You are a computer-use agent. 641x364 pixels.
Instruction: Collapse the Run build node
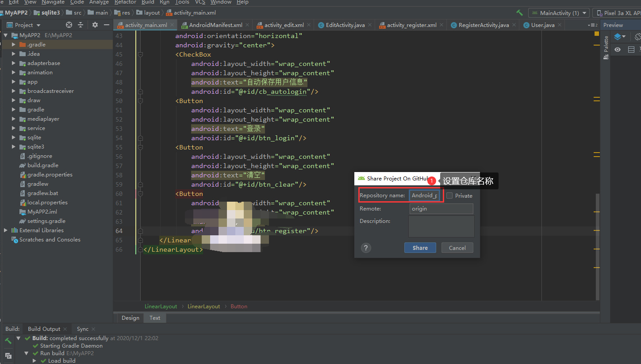click(27, 353)
